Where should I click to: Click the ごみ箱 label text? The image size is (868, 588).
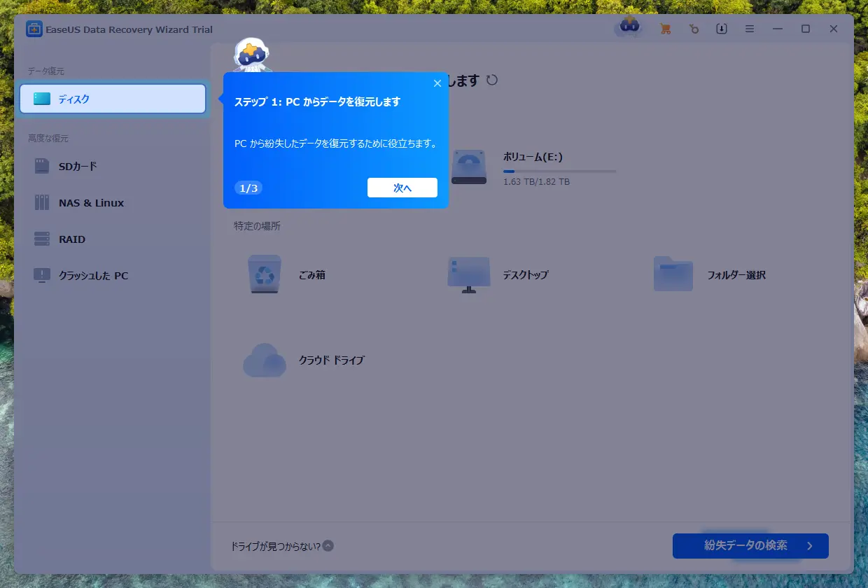pos(312,275)
